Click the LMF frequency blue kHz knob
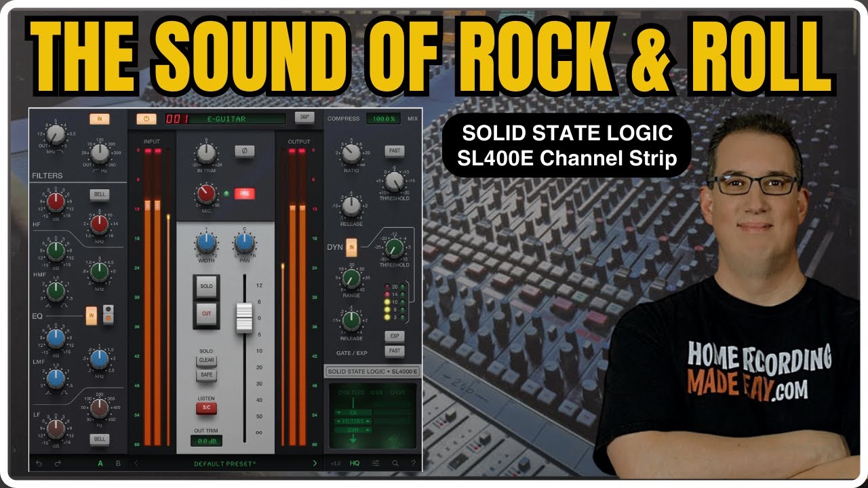The width and height of the screenshot is (868, 488). (x=100, y=359)
